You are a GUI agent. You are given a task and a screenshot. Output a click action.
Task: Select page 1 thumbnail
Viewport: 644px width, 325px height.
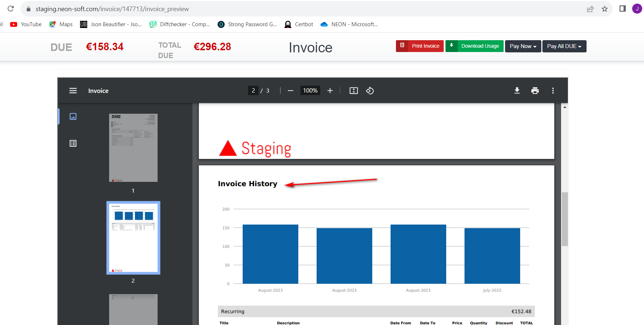[x=133, y=148]
